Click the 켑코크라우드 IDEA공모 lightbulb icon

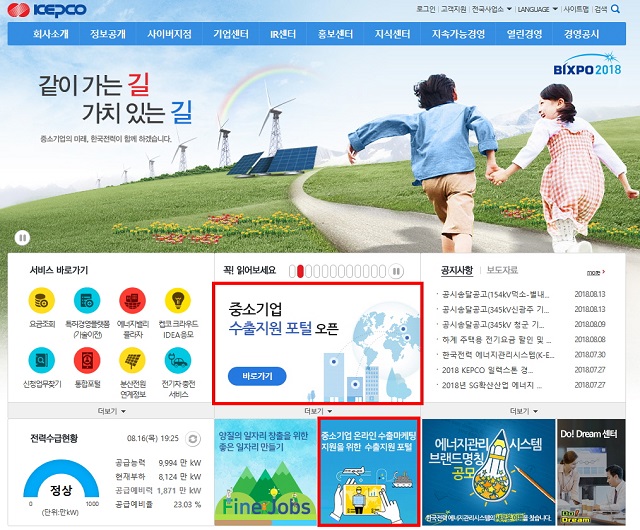[177, 302]
